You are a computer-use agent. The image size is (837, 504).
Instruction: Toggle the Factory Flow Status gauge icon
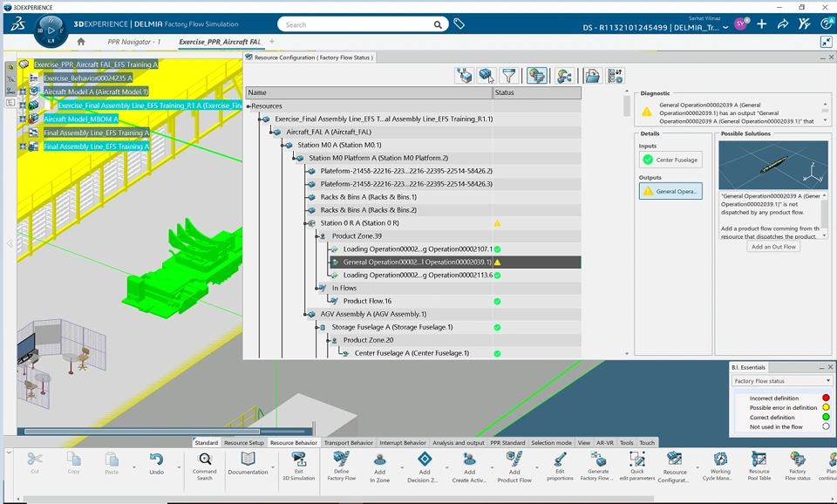536,76
